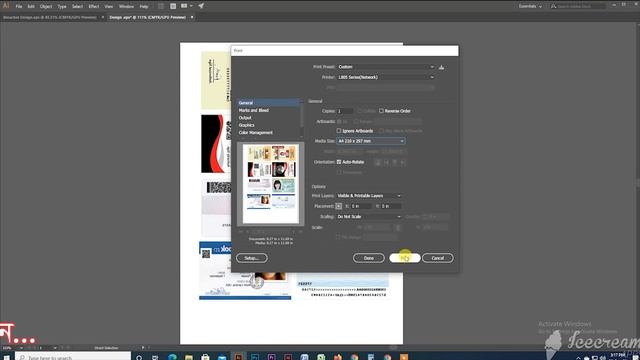Image resolution: width=640 pixels, height=360 pixels.
Task: Open the File menu
Action: click(19, 7)
